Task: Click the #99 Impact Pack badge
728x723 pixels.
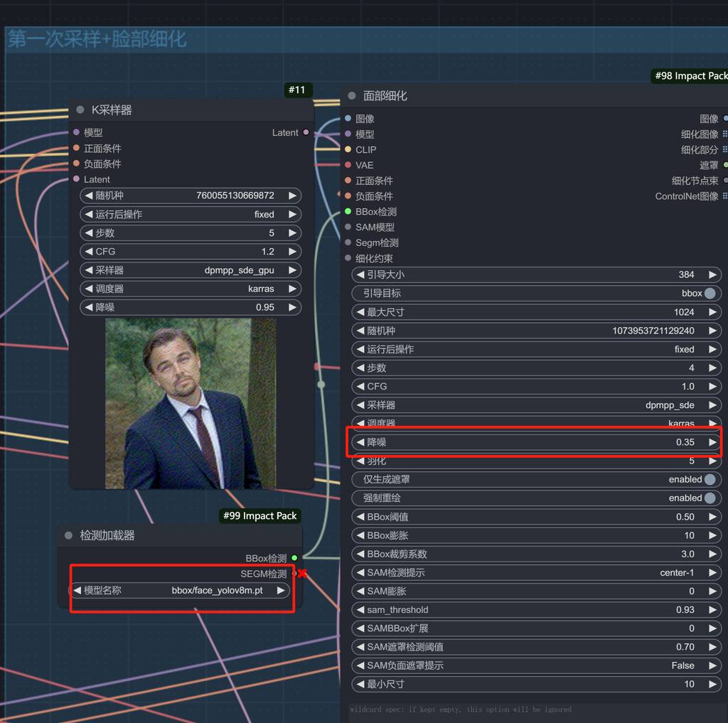Action: pos(259,516)
